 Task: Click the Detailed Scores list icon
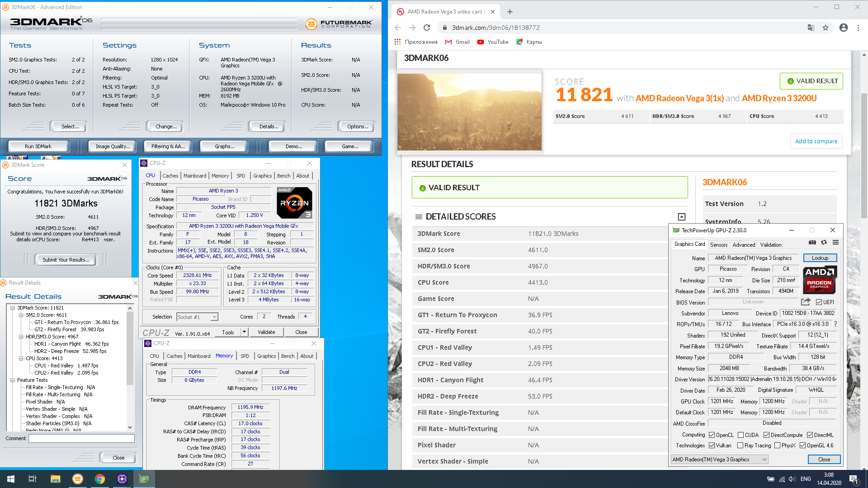[419, 217]
